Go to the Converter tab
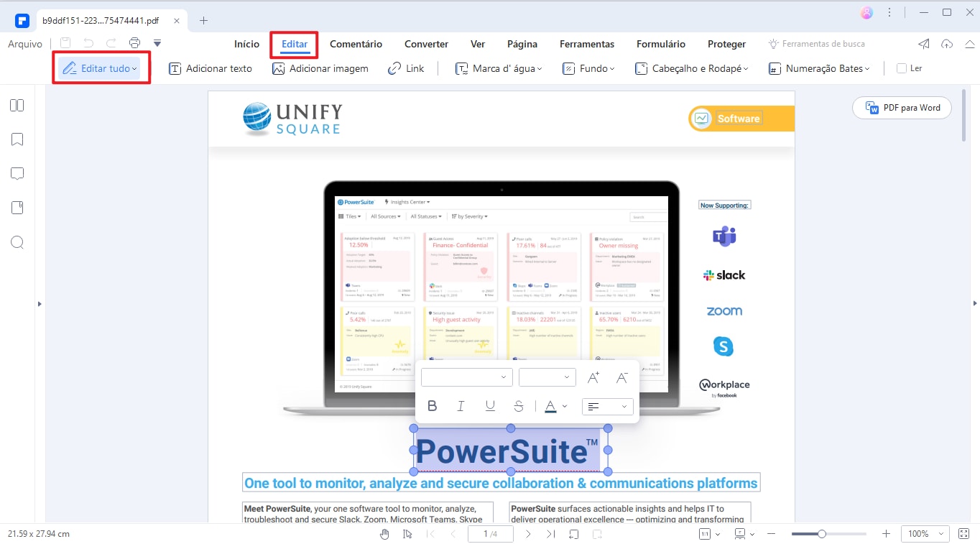 [426, 44]
